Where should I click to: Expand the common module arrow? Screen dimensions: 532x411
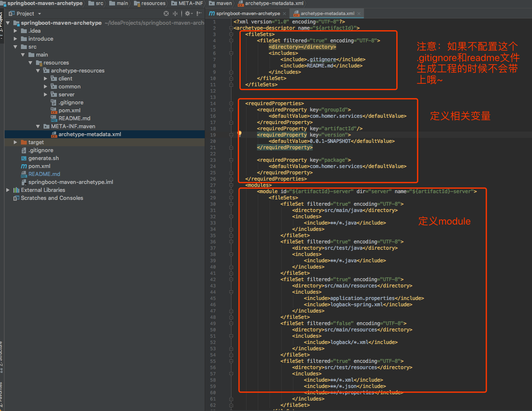tap(46, 87)
